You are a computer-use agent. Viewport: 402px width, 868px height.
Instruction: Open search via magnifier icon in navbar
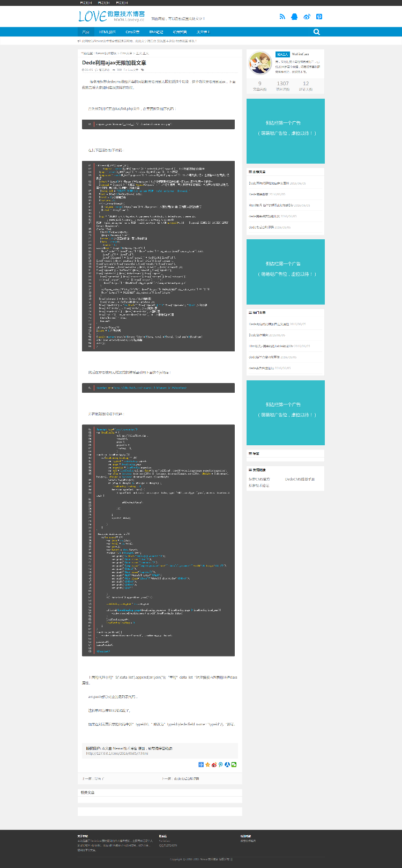click(x=316, y=32)
